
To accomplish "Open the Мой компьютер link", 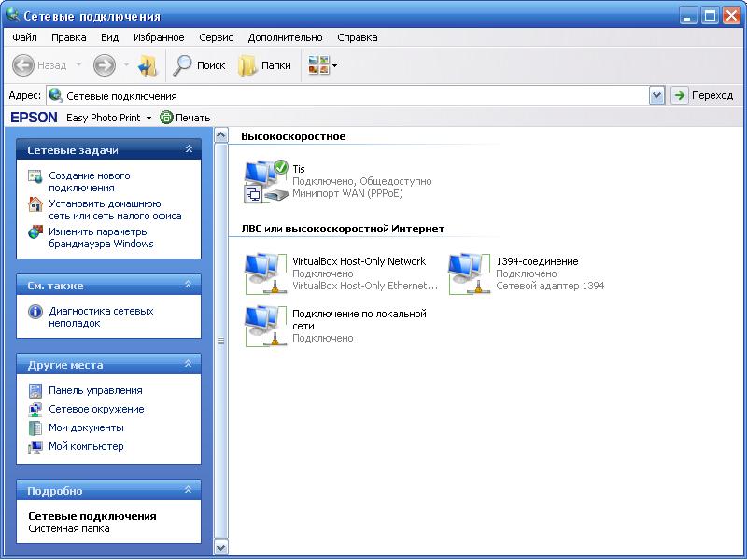I will point(86,446).
